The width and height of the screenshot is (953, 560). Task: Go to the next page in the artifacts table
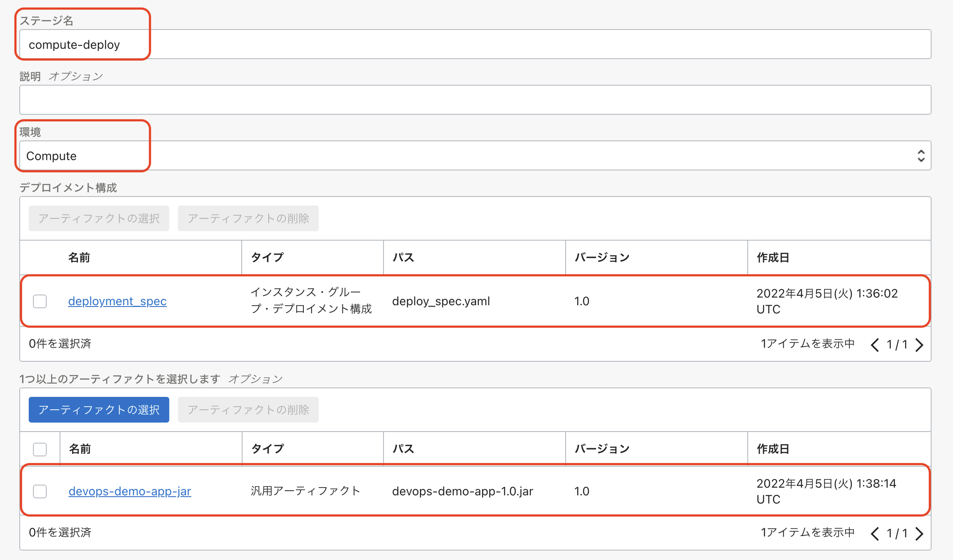pos(919,533)
